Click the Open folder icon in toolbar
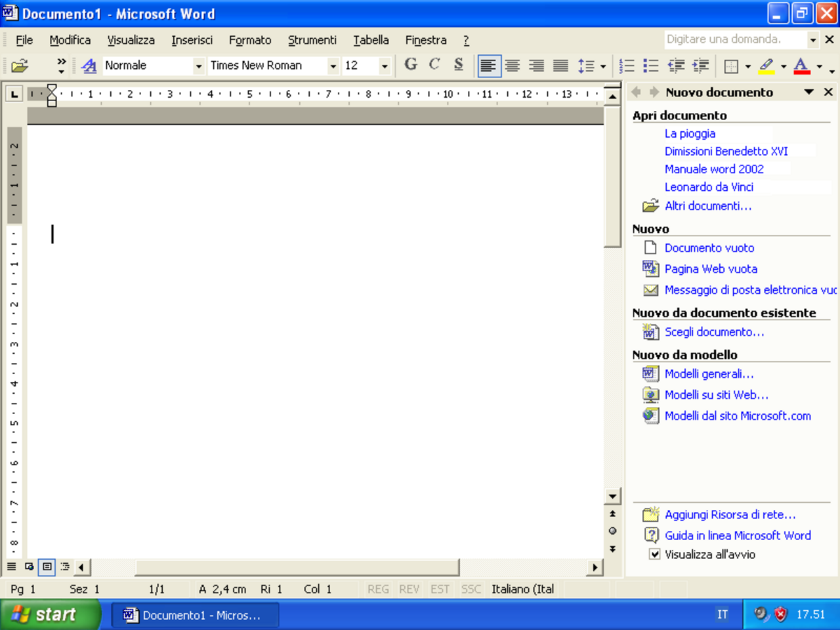This screenshot has width=840, height=630. [x=20, y=66]
